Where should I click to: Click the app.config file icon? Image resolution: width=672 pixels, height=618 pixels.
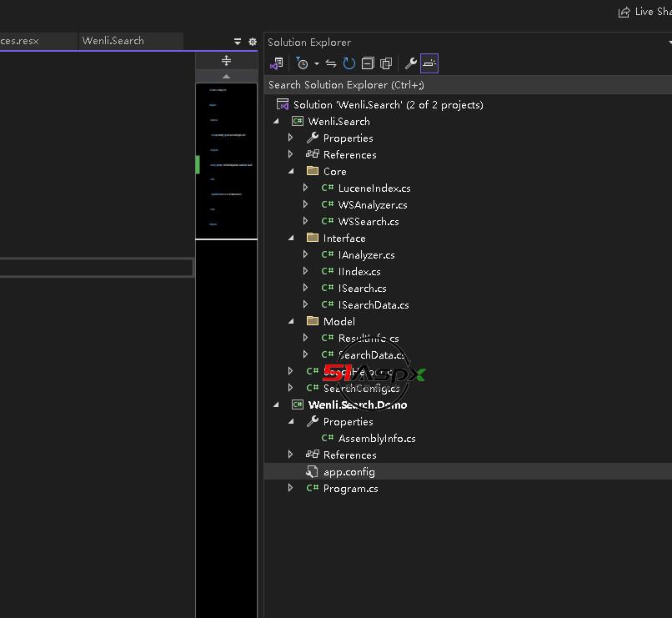coord(312,472)
